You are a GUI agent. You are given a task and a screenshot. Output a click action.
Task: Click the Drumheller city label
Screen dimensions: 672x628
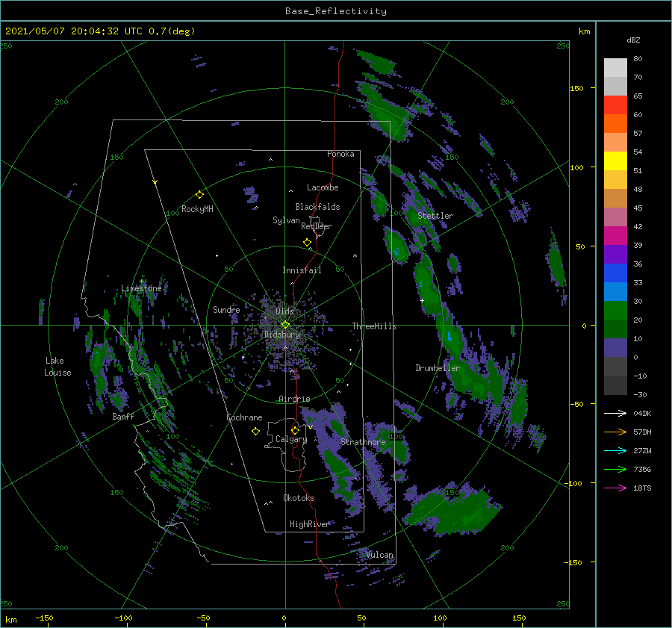pyautogui.click(x=438, y=368)
